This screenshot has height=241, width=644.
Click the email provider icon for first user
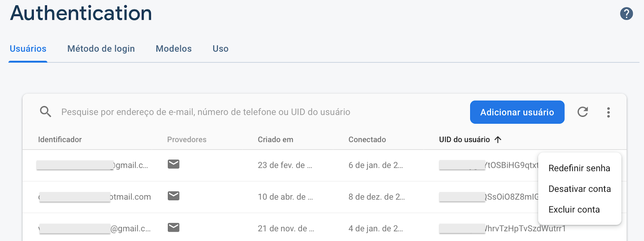point(173,164)
